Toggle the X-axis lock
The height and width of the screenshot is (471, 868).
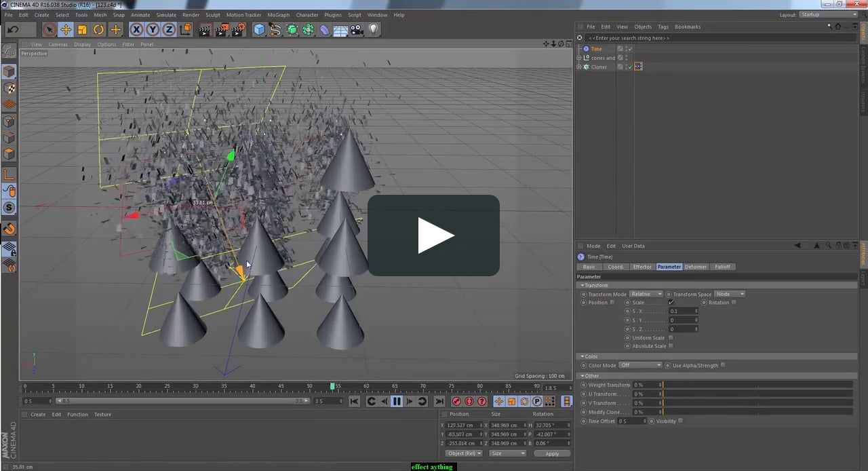[x=136, y=29]
